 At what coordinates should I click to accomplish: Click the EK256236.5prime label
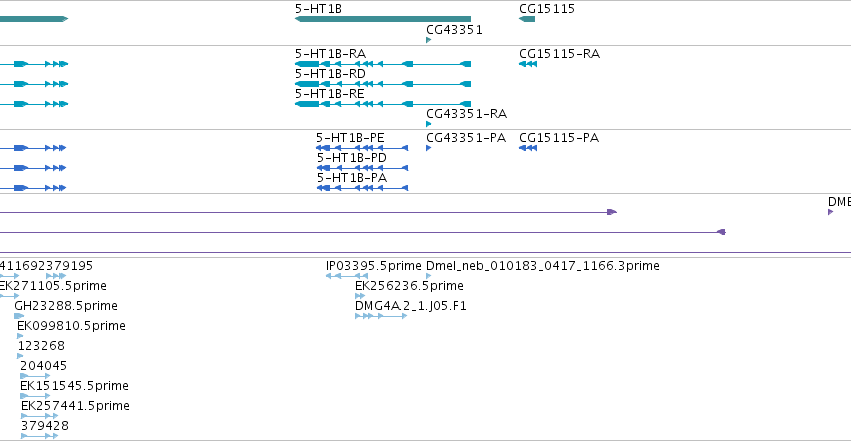409,286
